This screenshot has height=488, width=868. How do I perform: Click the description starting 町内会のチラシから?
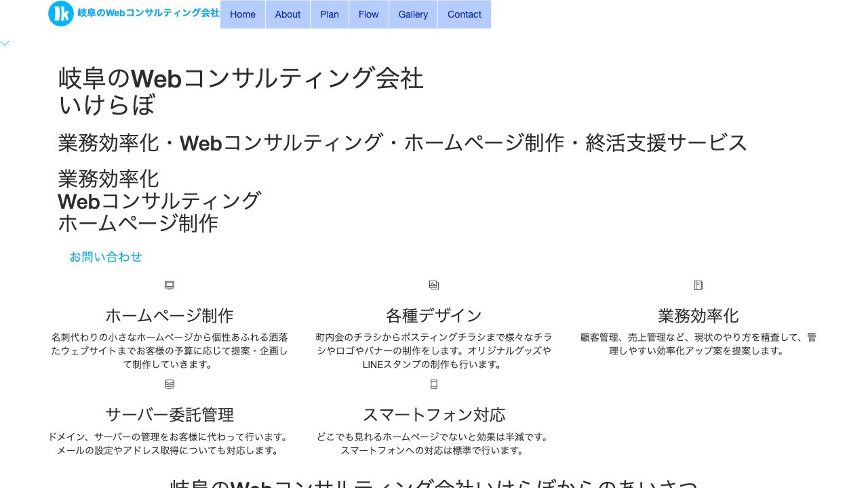coord(434,350)
